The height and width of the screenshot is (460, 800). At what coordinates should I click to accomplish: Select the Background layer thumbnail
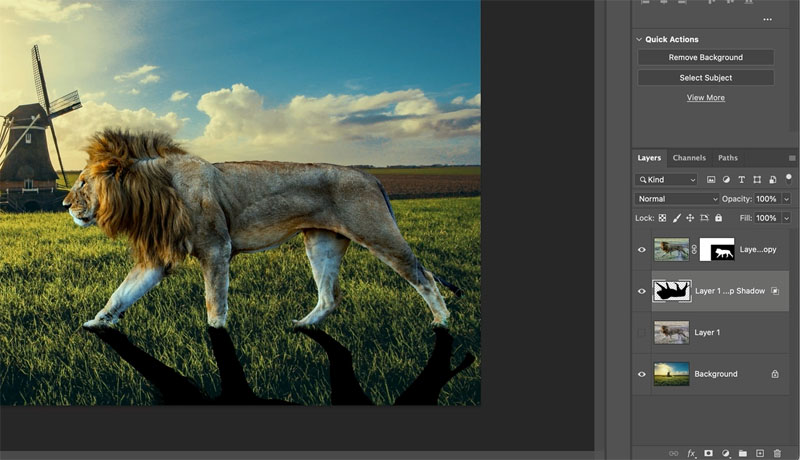pos(671,374)
